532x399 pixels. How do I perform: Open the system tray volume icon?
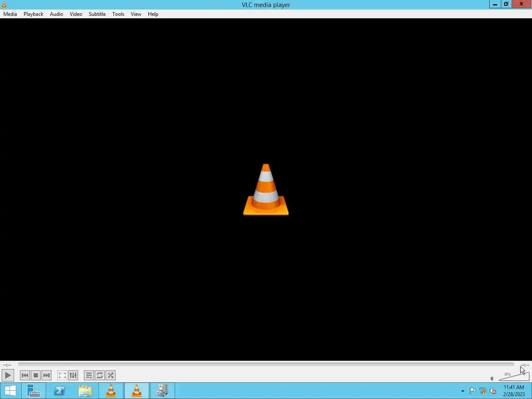[493, 391]
